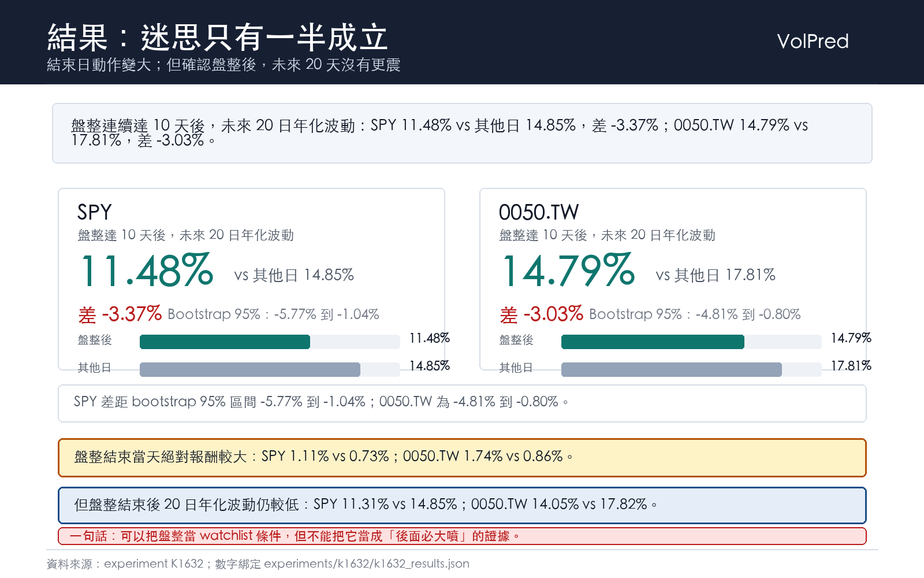924x578 pixels.
Task: Click the 14.85% bar value label
Action: click(430, 366)
